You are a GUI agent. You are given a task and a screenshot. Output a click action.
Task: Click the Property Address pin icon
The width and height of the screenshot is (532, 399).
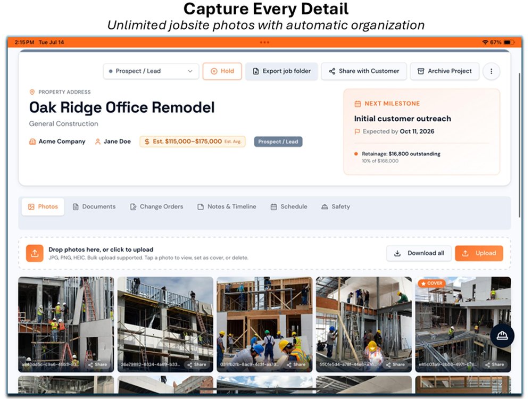32,92
